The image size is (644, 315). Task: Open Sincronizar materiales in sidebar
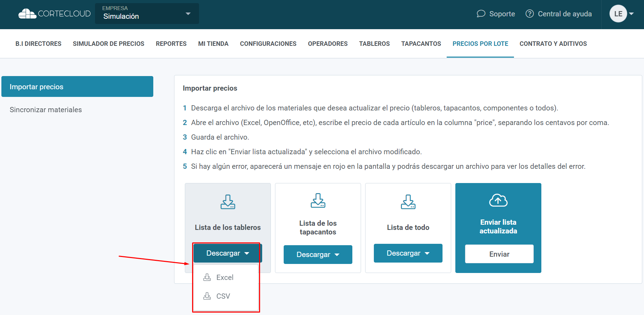[46, 110]
